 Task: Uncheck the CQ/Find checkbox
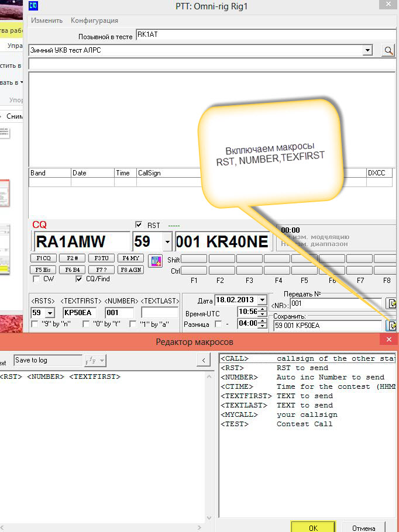click(x=79, y=279)
